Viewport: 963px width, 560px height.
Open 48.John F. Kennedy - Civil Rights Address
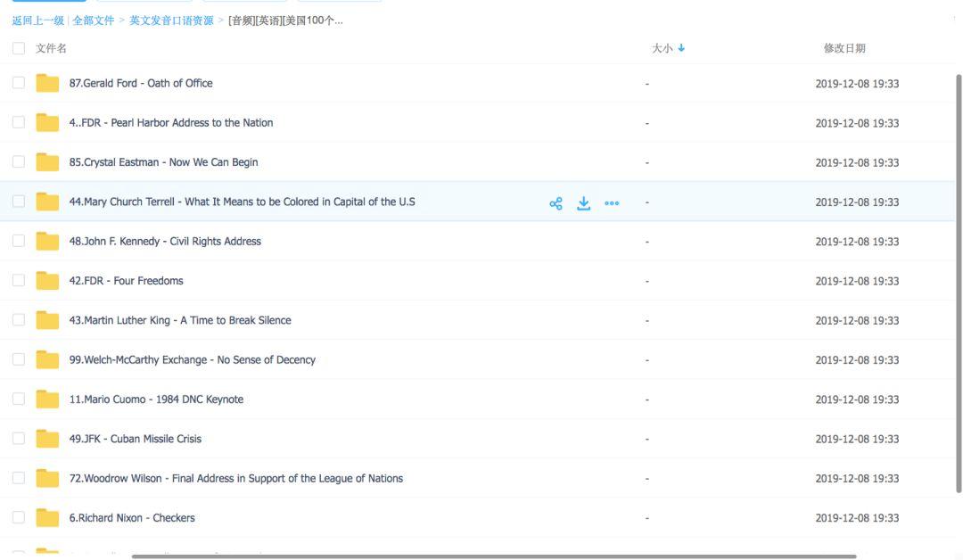coord(165,242)
